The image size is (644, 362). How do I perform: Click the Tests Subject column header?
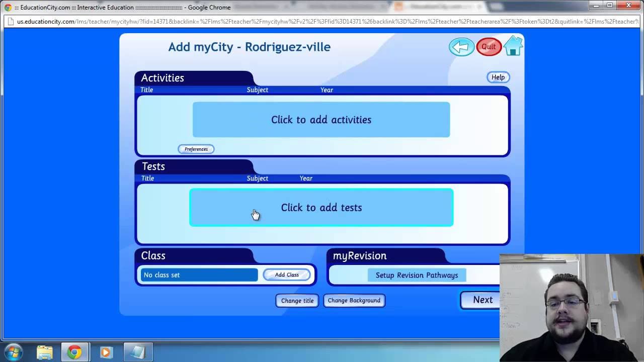tap(258, 178)
